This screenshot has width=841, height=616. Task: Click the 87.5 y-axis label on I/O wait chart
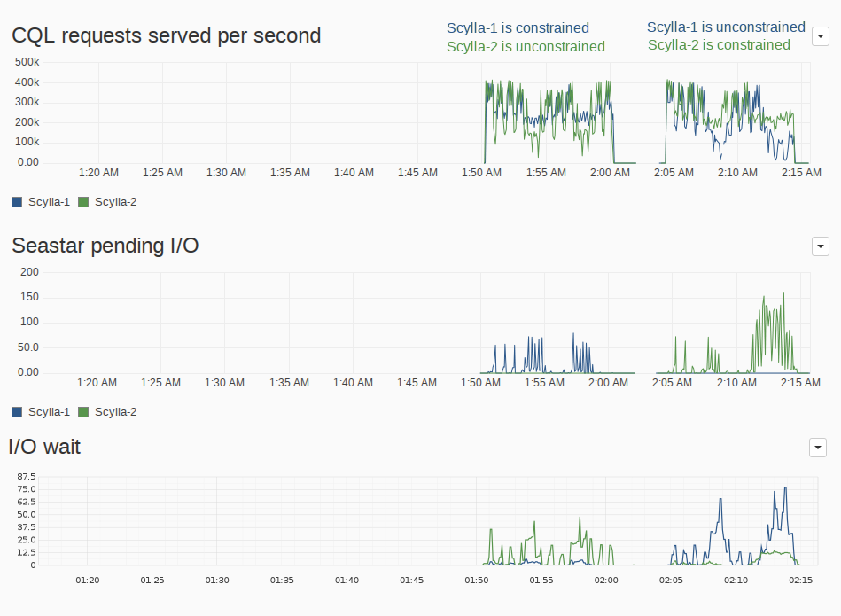pyautogui.click(x=27, y=477)
